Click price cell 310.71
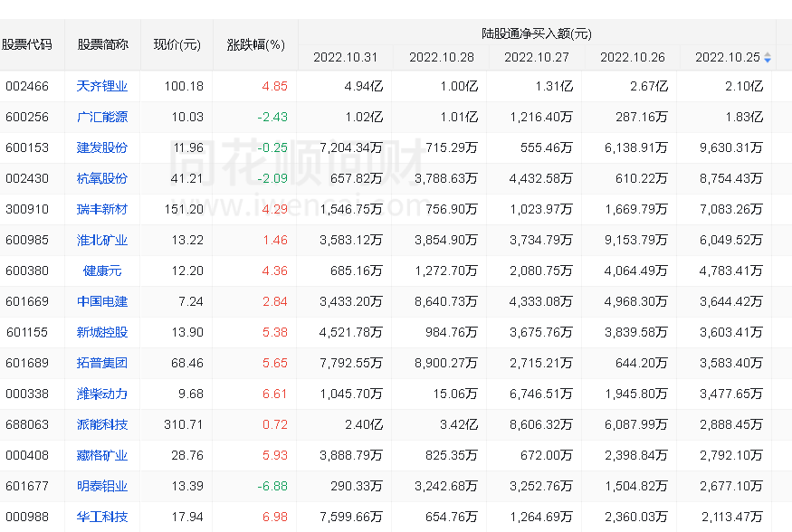This screenshot has height=532, width=792. [x=184, y=425]
